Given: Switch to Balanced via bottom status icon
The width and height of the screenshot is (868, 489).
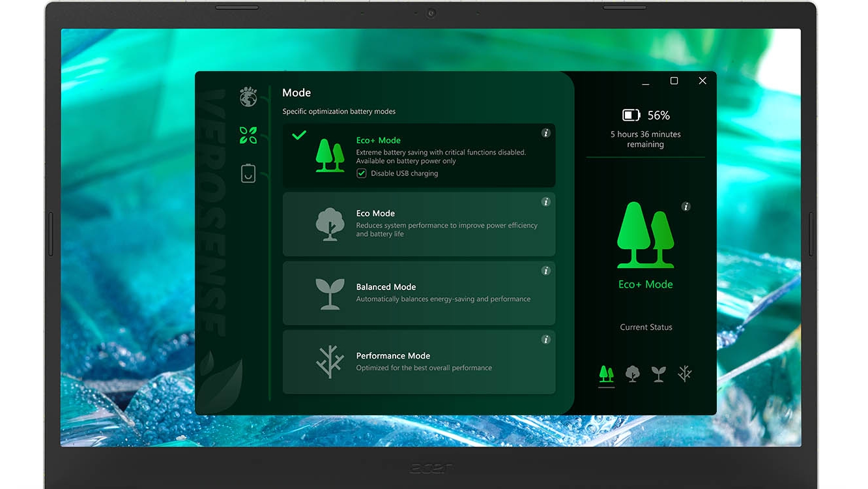Looking at the screenshot, I should 659,374.
